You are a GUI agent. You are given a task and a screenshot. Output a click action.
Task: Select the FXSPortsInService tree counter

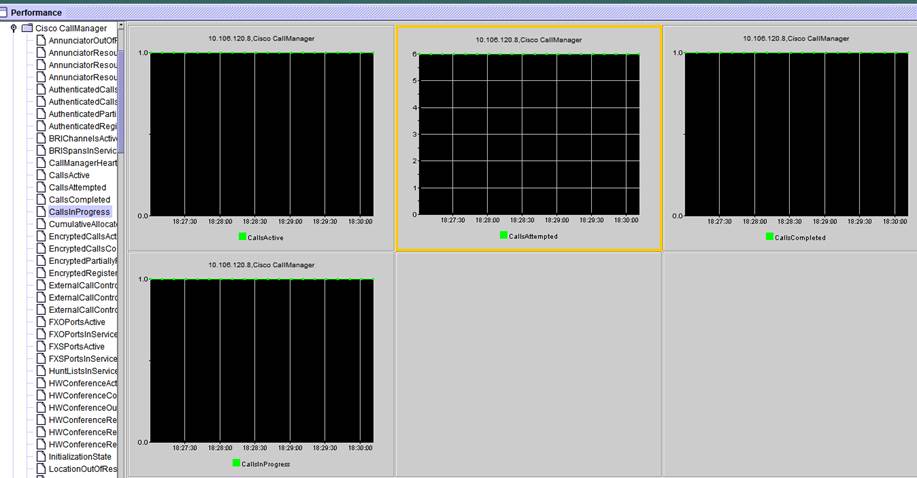point(82,359)
